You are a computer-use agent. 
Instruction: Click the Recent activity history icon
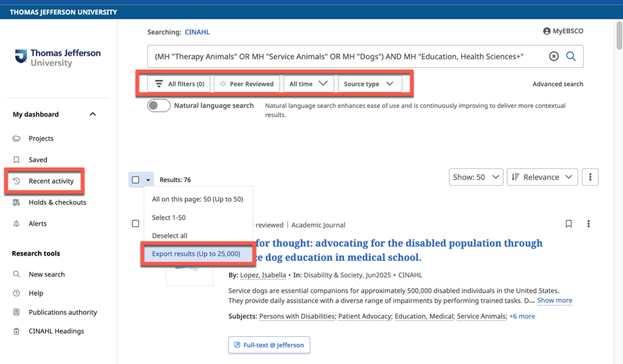tap(16, 181)
